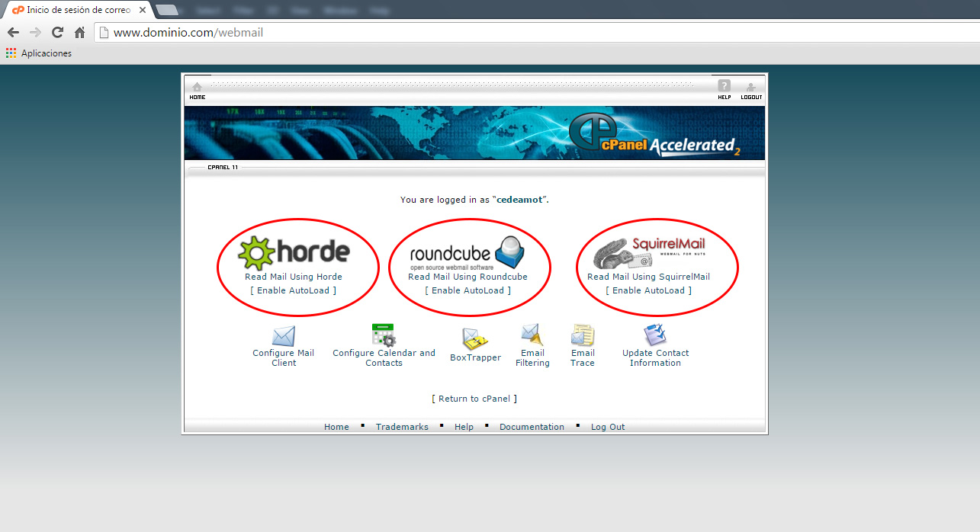Open the Documentation footer link

pyautogui.click(x=532, y=427)
